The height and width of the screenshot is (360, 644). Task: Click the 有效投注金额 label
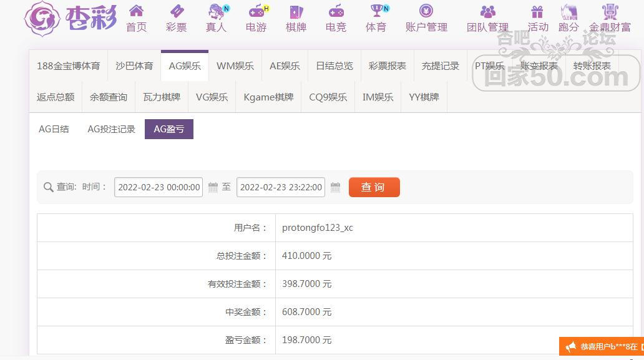[237, 284]
